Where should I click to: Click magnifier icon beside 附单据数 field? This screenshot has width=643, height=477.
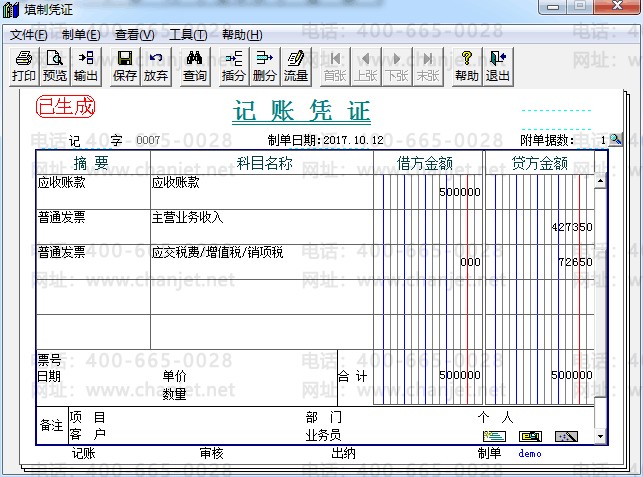615,139
